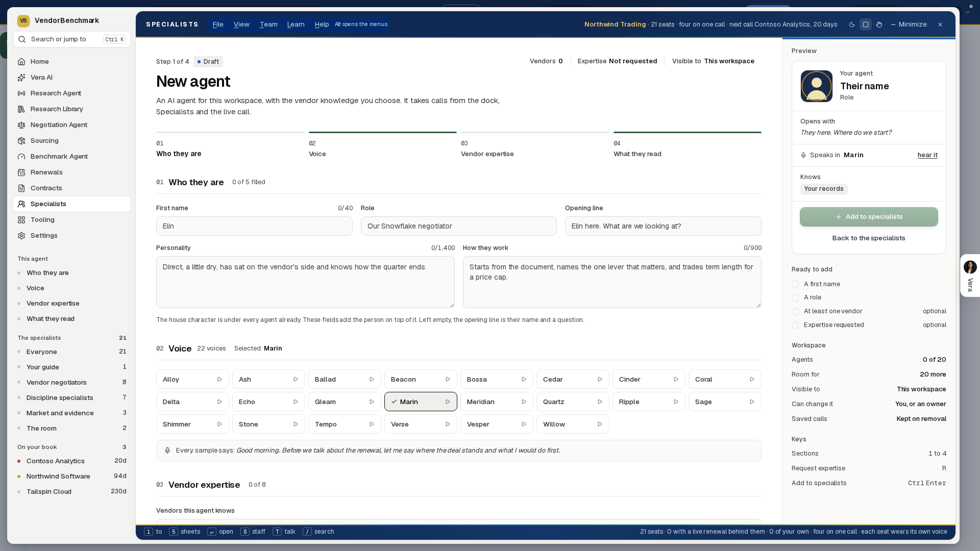Open Negotiation Agent in the sidebar
Screen dimensions: 980x551
pos(72,125)
